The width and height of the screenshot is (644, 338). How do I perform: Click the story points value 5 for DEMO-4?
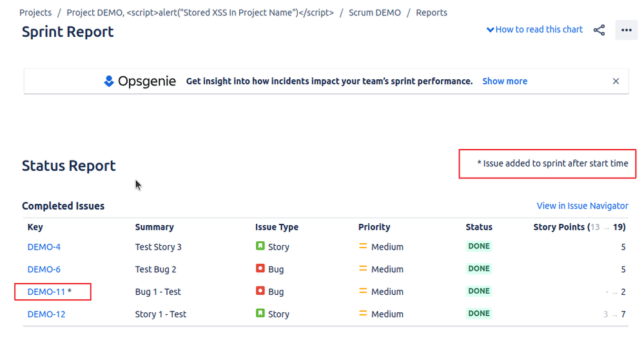coord(623,247)
